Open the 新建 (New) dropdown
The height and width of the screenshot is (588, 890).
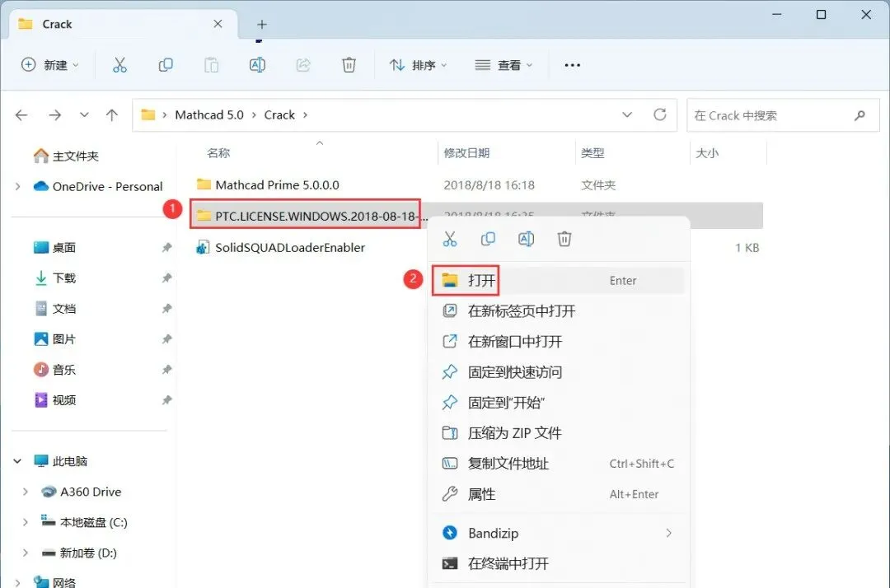point(50,65)
